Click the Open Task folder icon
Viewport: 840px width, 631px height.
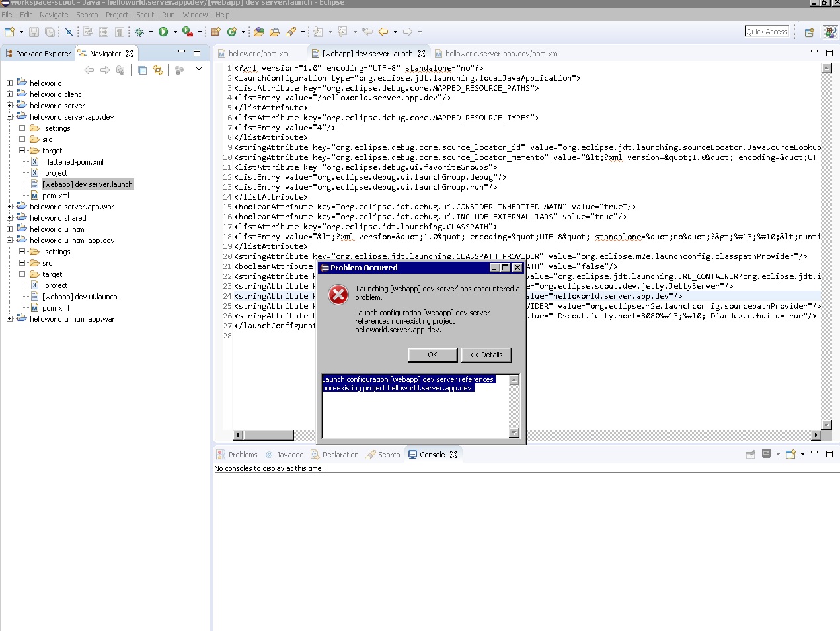[274, 32]
